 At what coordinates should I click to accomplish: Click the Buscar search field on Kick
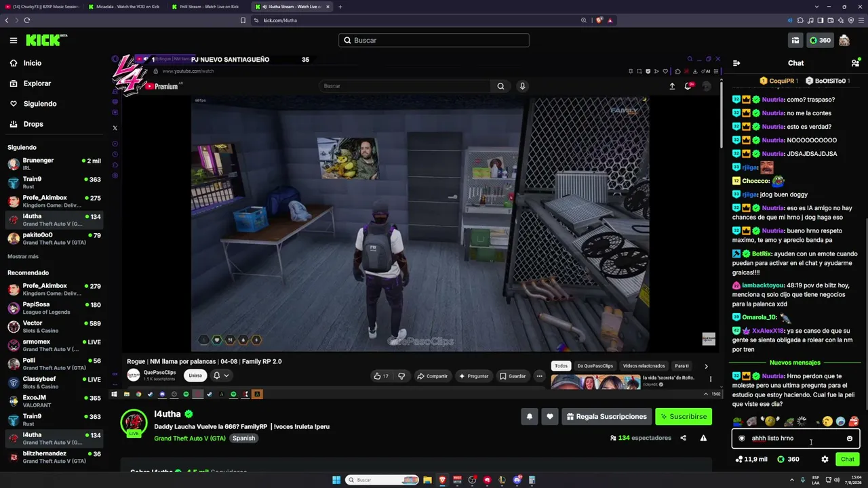coord(434,41)
